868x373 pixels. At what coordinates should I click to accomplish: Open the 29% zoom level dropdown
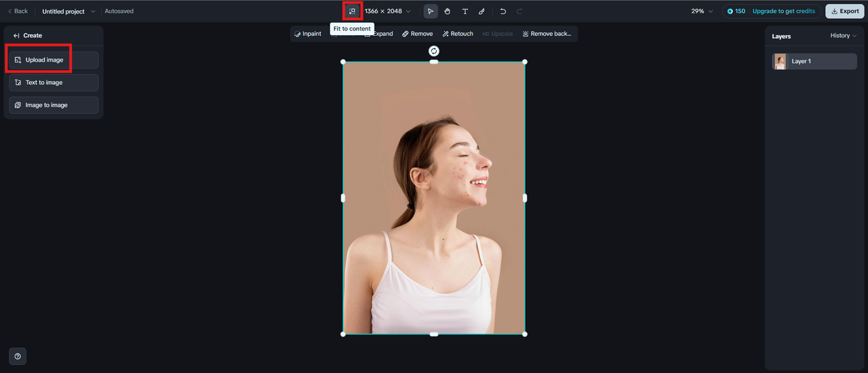(702, 11)
